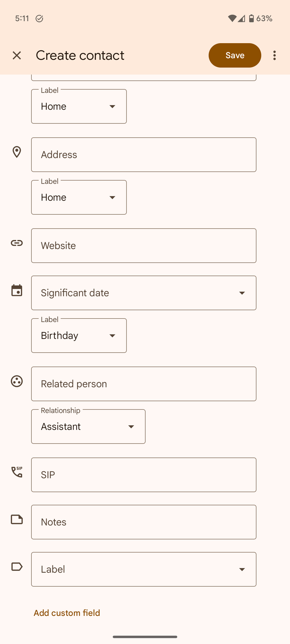Save the new contact
The height and width of the screenshot is (644, 290).
click(x=235, y=55)
